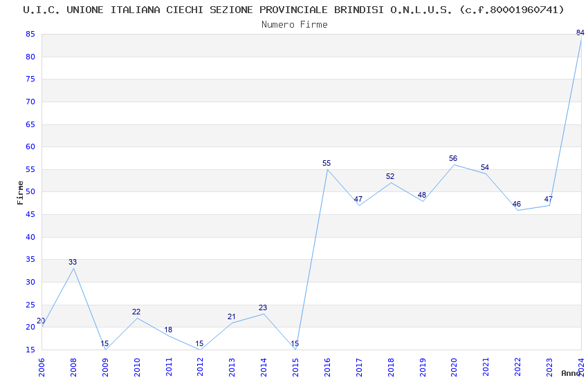The width and height of the screenshot is (588, 380).
Task: Click the data label 48 for 2019
Action: tap(421, 195)
